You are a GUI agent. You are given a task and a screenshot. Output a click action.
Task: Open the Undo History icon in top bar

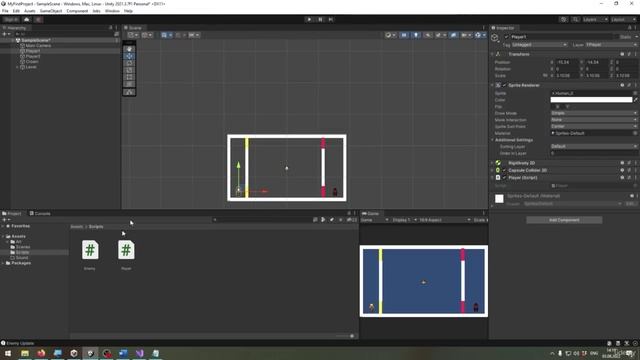pos(564,20)
